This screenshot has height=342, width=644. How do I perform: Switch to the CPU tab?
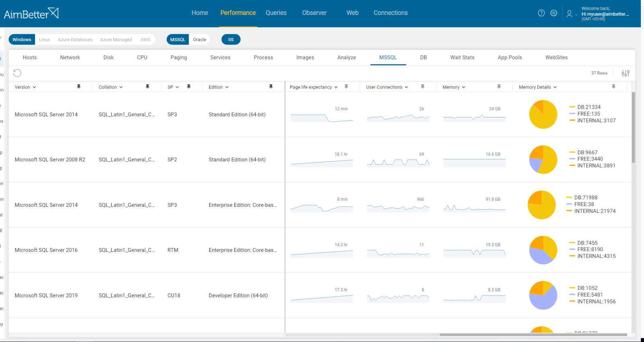pos(142,58)
